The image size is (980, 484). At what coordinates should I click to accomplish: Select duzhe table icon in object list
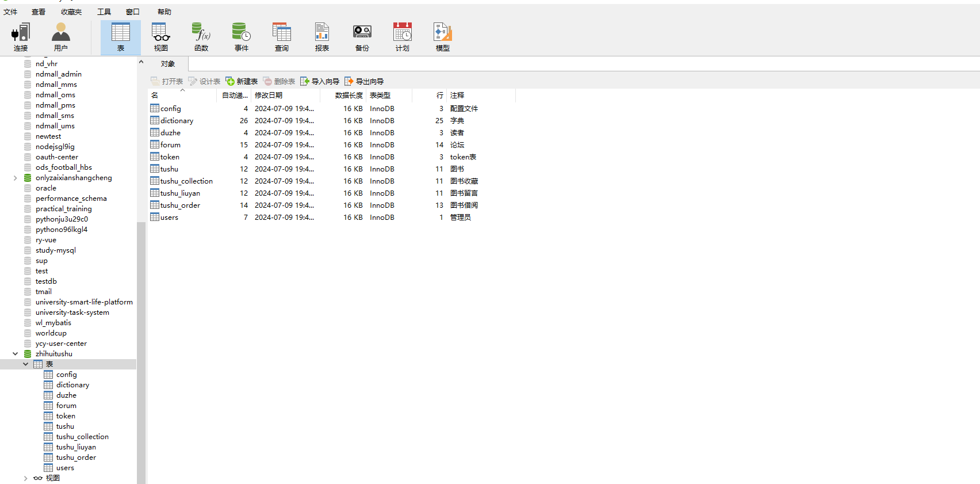155,132
